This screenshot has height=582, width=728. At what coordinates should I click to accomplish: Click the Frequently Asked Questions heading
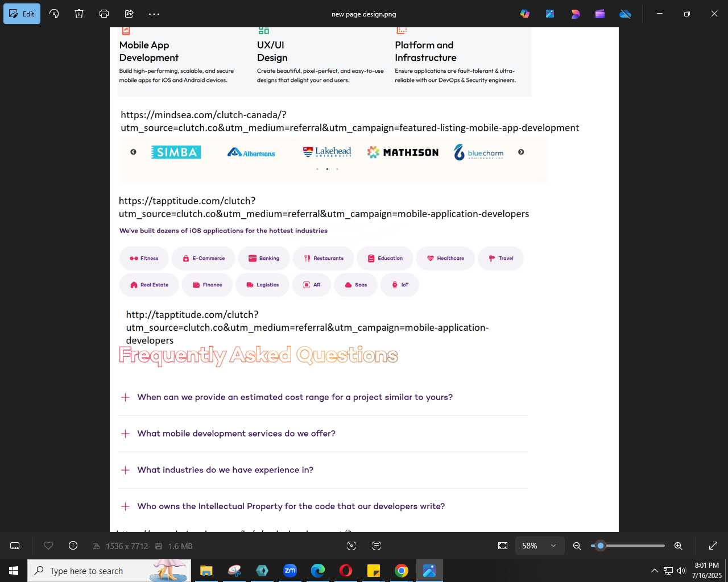point(258,356)
